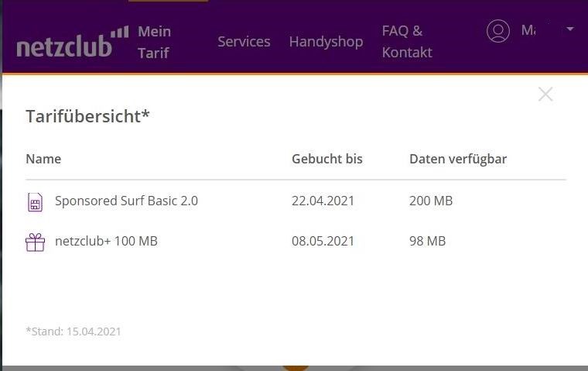
Task: Expand the account dropdown arrow
Action: tap(570, 29)
